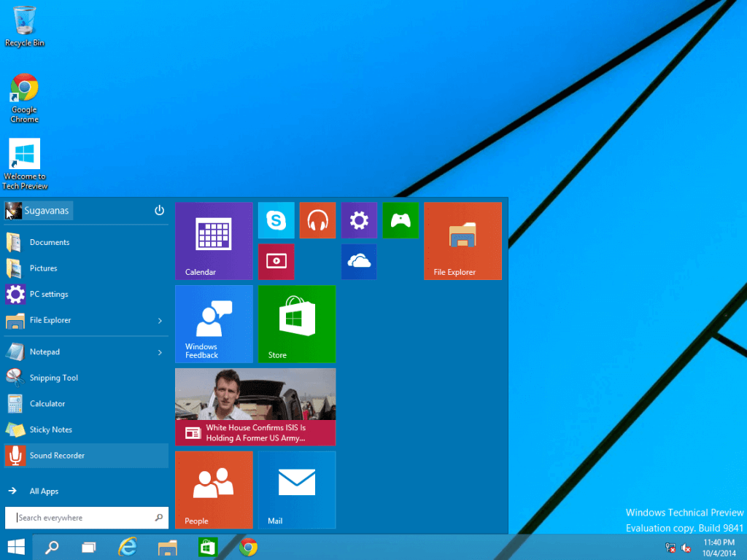
Task: Select the Google Chrome desktop shortcut
Action: click(x=24, y=98)
